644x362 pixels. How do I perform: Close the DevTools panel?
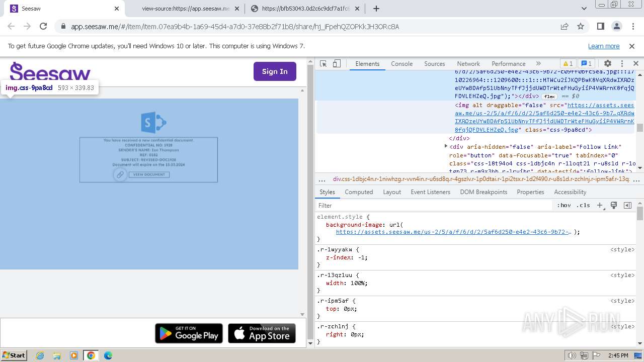click(636, 64)
